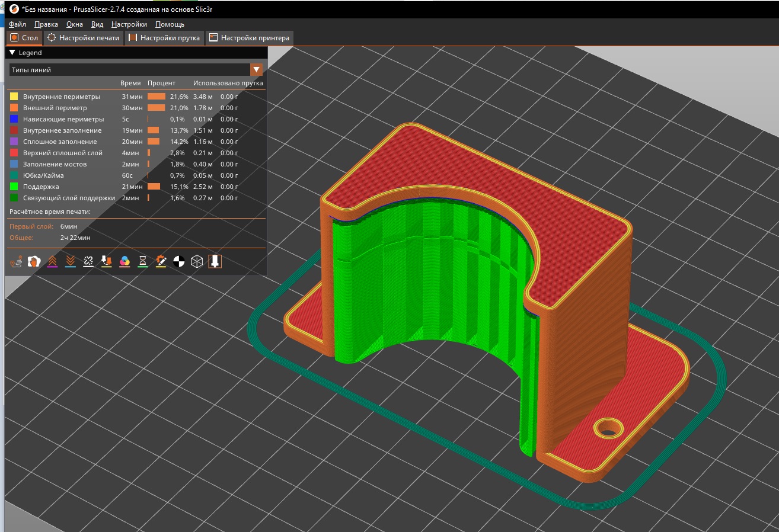
Task: Collapse the Legend panel triangle
Action: tap(12, 53)
